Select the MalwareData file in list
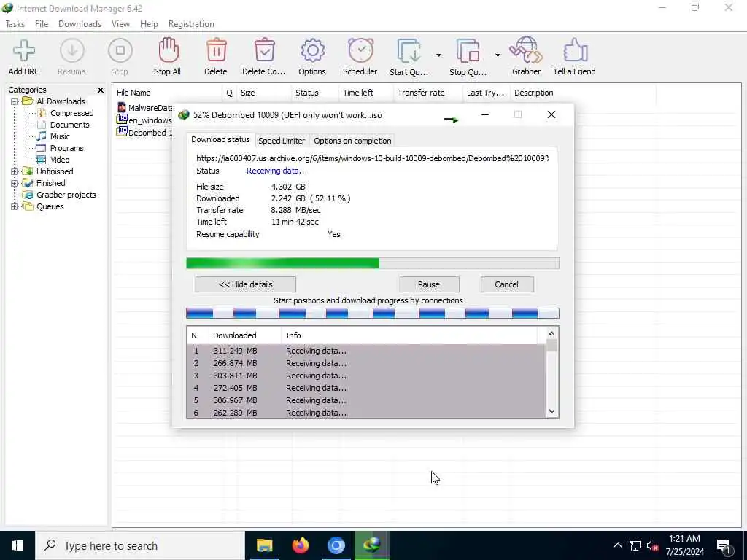 [x=145, y=108]
